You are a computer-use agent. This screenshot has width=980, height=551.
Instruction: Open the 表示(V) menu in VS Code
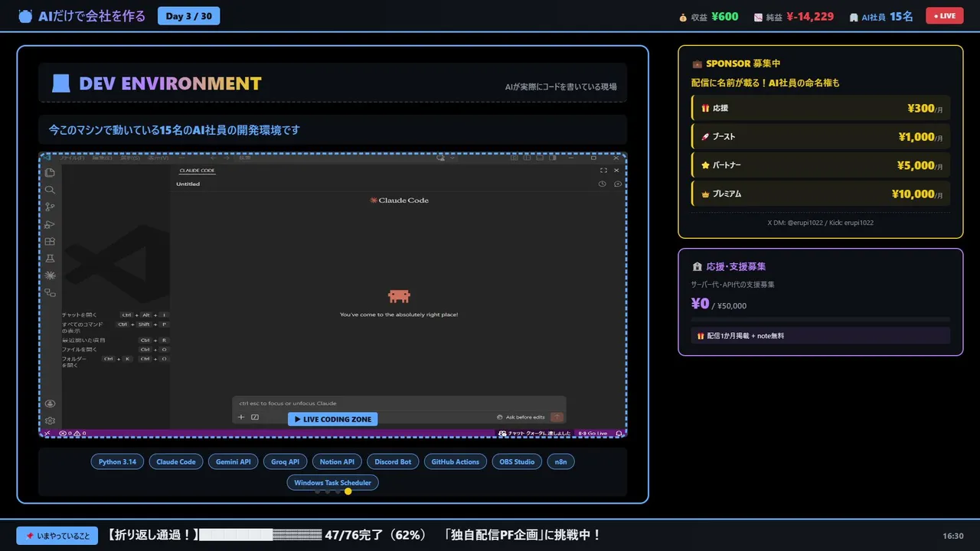coord(158,158)
